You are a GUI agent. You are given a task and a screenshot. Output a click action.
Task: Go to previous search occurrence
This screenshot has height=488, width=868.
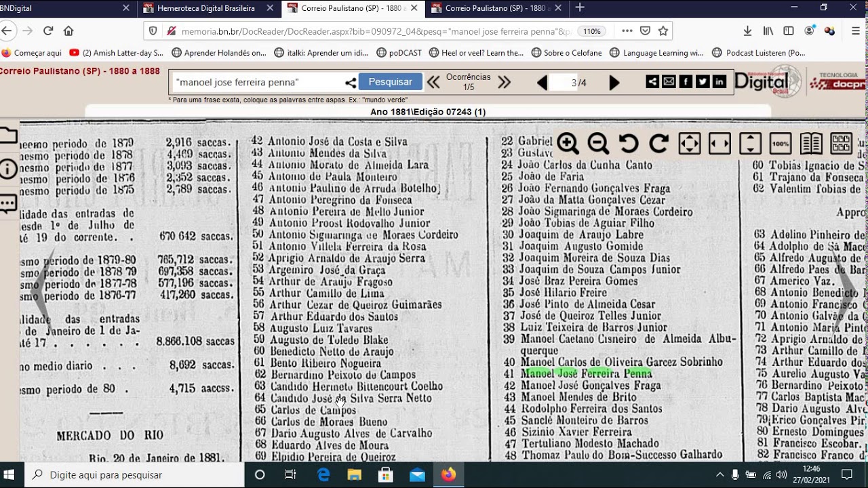[433, 83]
